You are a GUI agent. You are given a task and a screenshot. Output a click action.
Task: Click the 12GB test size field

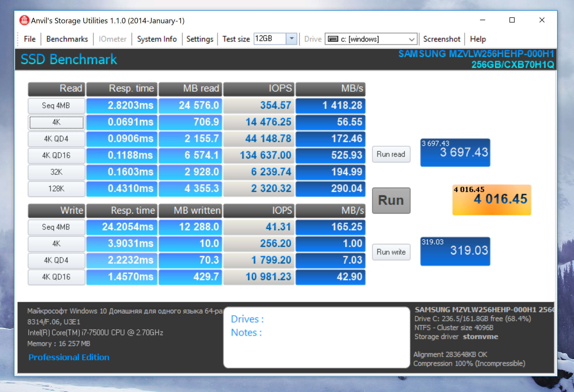pyautogui.click(x=270, y=39)
